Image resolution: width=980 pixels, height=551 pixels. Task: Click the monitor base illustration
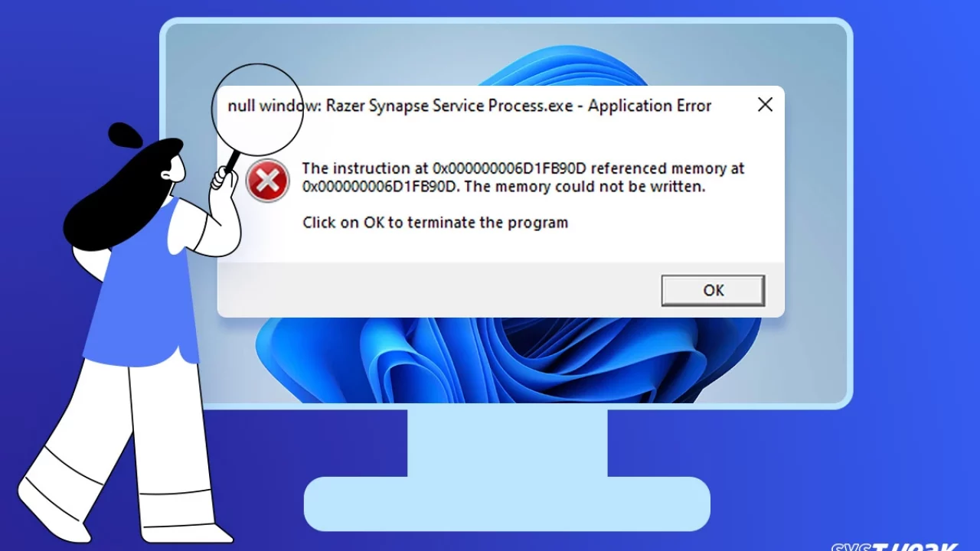point(507,503)
